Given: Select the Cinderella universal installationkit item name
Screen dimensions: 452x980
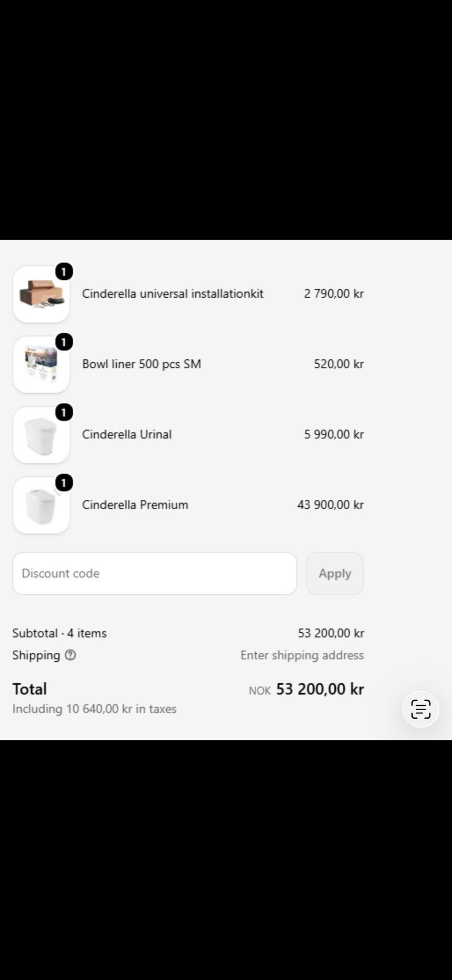Looking at the screenshot, I should (x=173, y=293).
